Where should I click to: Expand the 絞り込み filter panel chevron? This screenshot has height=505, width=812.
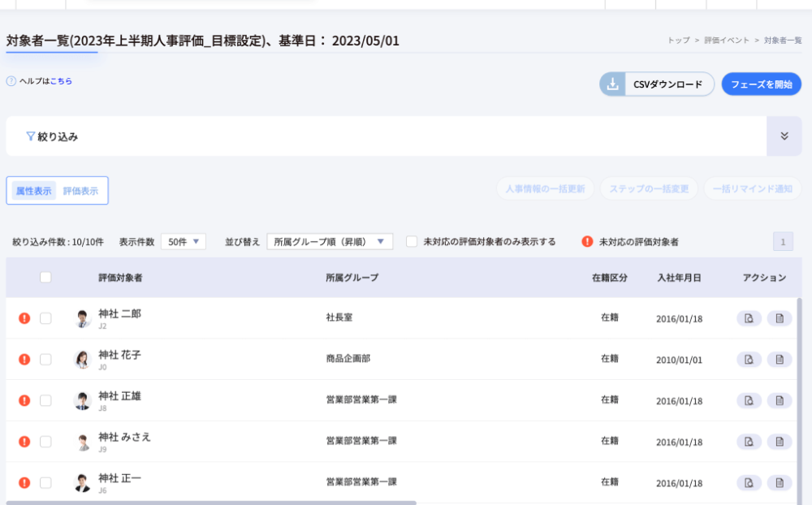pos(784,136)
